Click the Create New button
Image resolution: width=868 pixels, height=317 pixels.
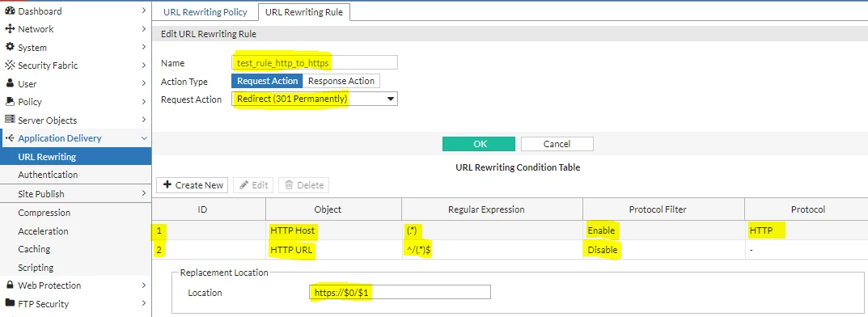pyautogui.click(x=193, y=184)
